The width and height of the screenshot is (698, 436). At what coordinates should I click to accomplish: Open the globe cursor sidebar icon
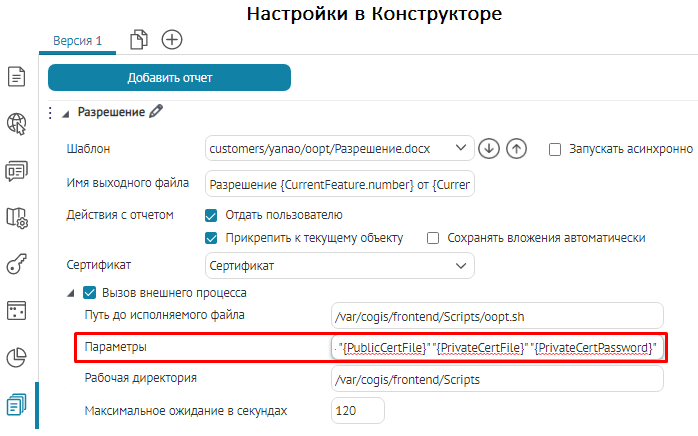tap(16, 123)
